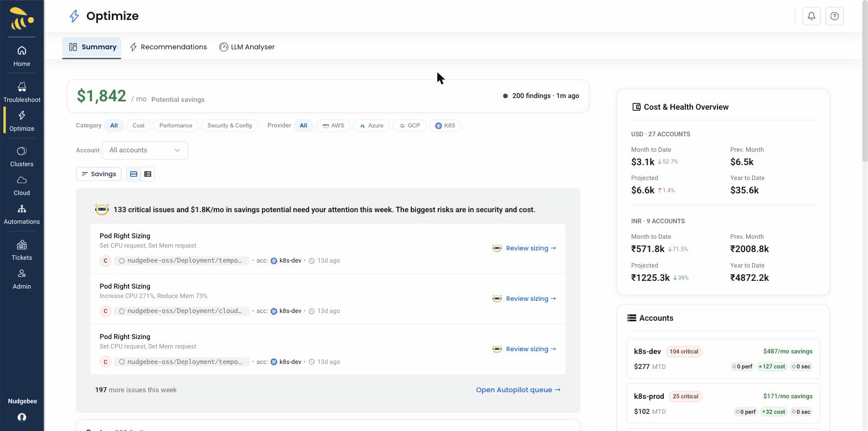The image size is (868, 431).
Task: Open All accounts dropdown
Action: point(145,150)
